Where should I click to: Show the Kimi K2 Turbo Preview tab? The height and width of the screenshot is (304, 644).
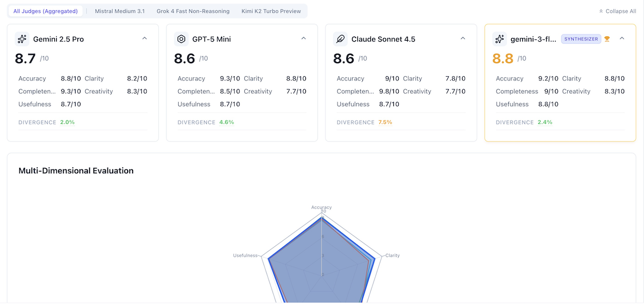point(271,11)
